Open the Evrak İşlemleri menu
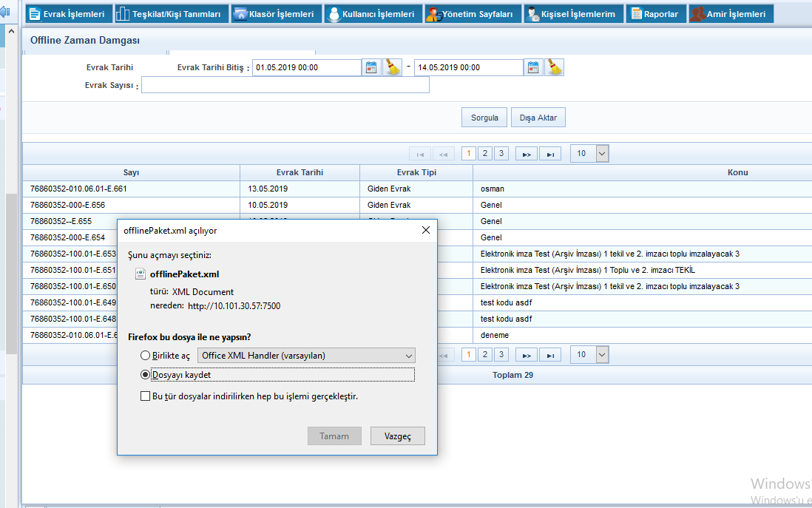 [x=70, y=14]
